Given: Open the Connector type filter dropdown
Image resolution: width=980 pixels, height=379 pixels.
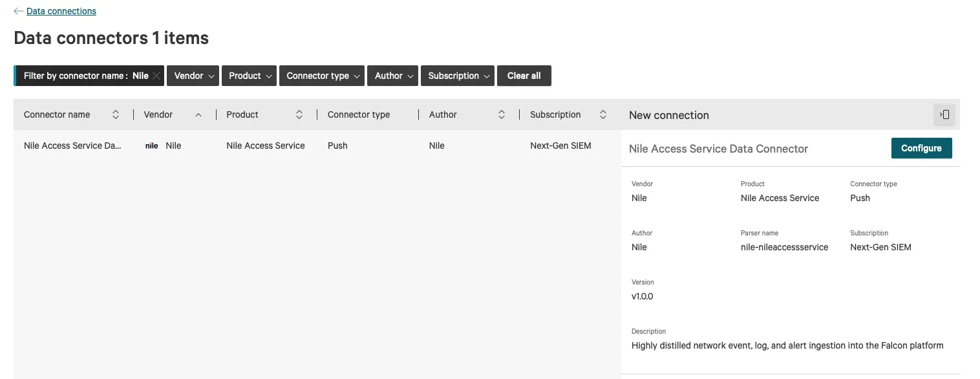Looking at the screenshot, I should 322,76.
